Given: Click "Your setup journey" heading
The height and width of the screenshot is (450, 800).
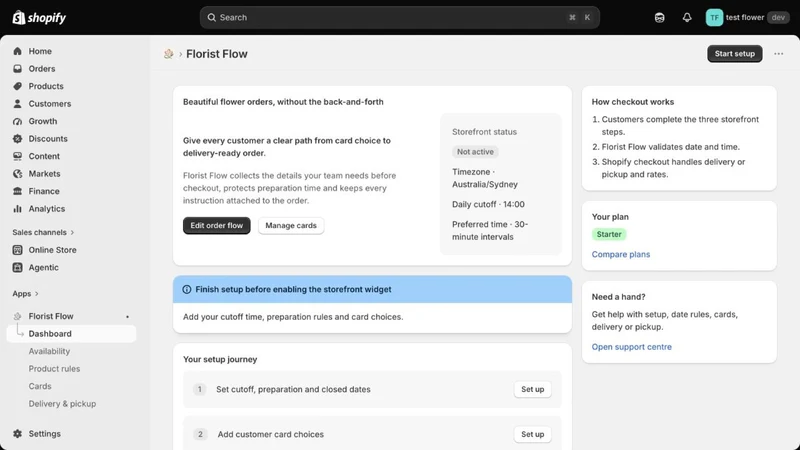Looking at the screenshot, I should tap(220, 359).
